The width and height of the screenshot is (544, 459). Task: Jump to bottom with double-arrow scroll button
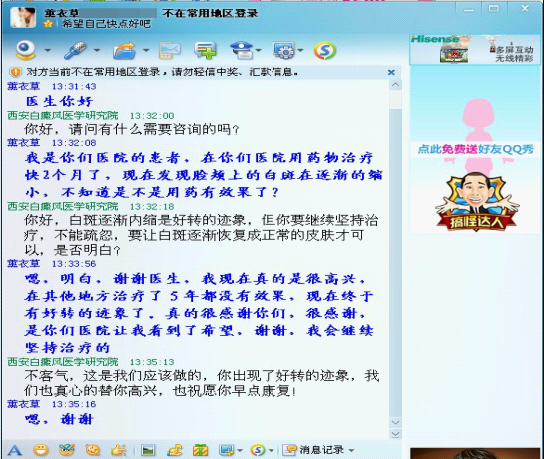[x=395, y=434]
